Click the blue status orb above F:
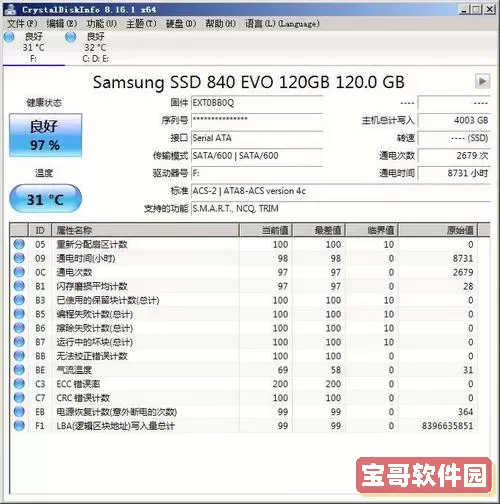This screenshot has height=504, width=500. [x=9, y=37]
